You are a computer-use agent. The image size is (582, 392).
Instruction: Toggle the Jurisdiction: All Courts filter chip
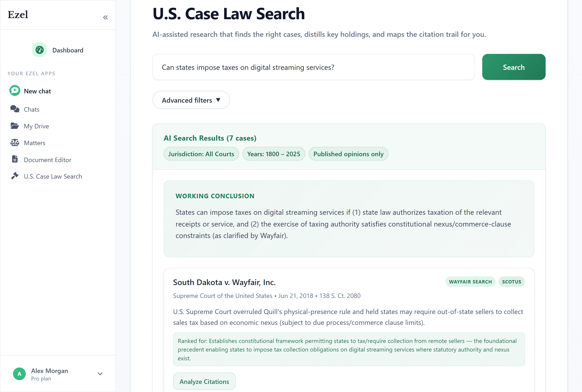(201, 154)
